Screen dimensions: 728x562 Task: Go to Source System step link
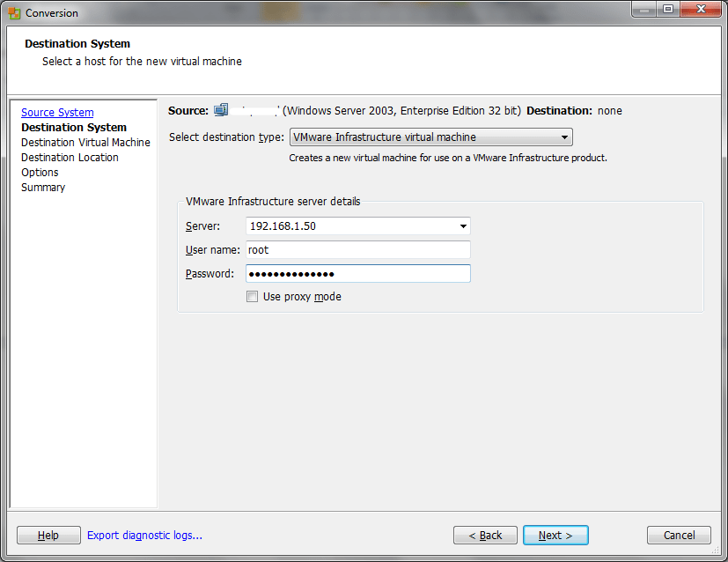(57, 113)
